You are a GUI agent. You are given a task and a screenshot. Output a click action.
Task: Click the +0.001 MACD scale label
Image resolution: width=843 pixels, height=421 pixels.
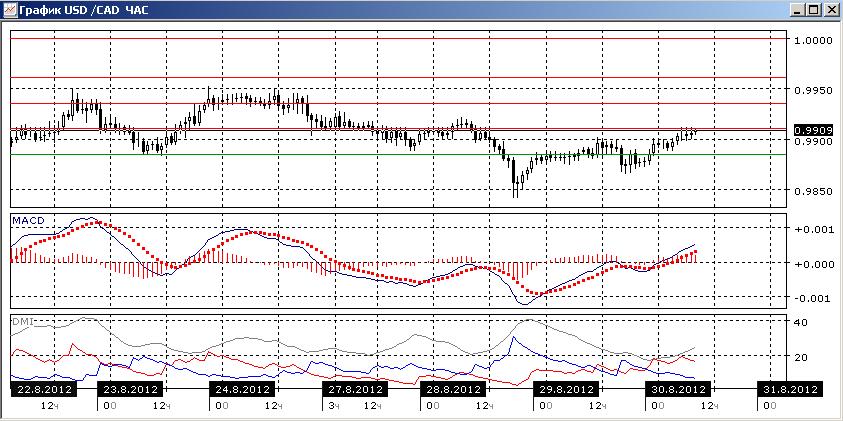click(x=813, y=229)
